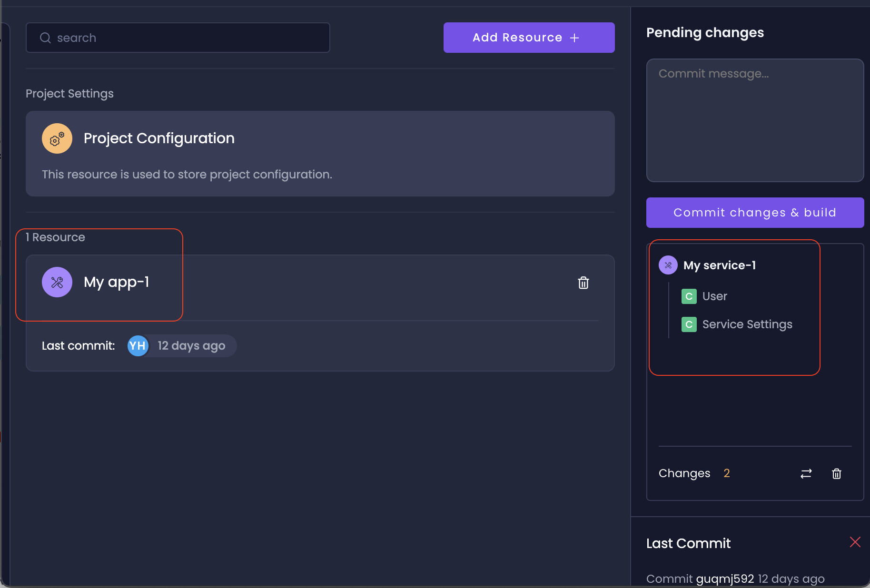Click the Pending changes panel heading
The image size is (870, 588).
pos(705,32)
